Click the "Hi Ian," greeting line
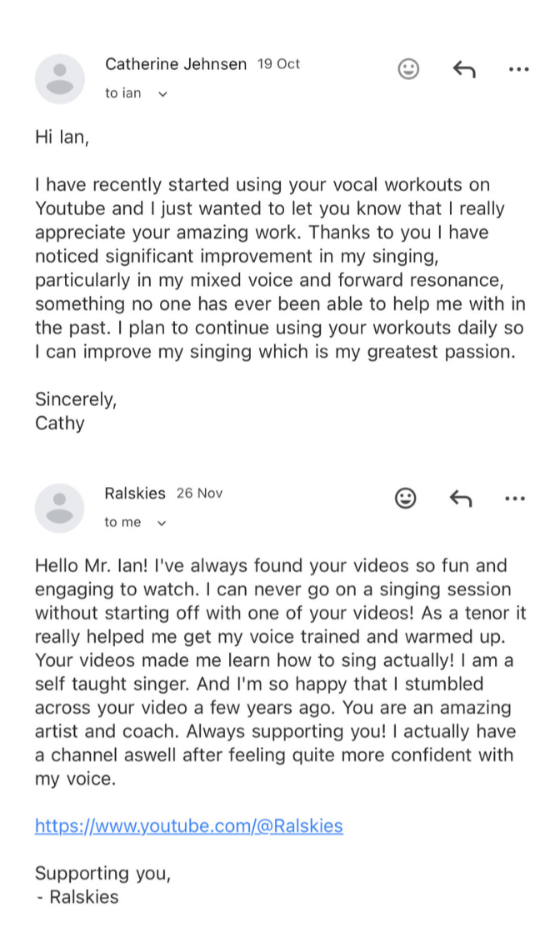The width and height of the screenshot is (560, 938). pos(62,137)
